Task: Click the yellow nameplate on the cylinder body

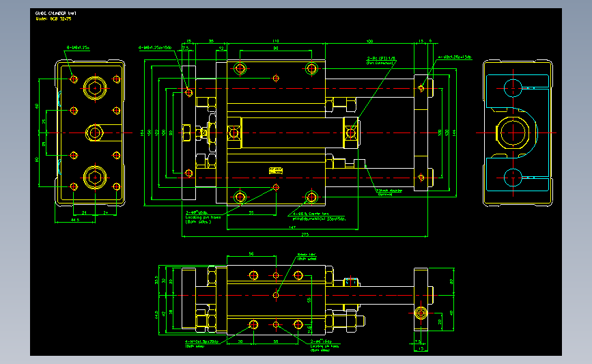Action: pos(276,171)
